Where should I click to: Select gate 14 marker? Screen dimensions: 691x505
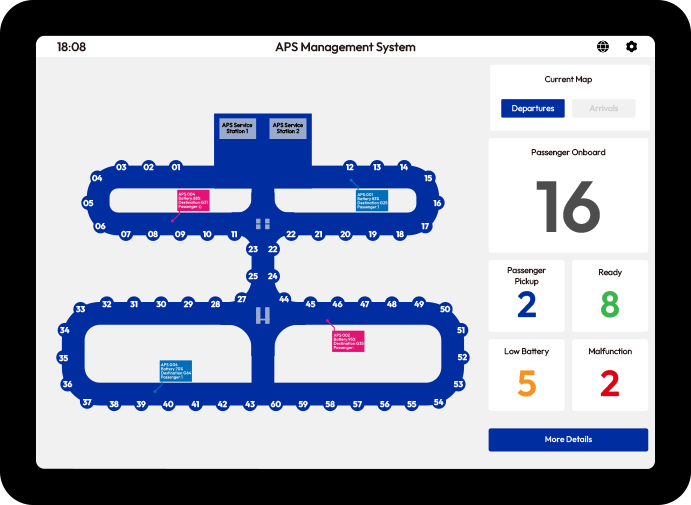404,167
